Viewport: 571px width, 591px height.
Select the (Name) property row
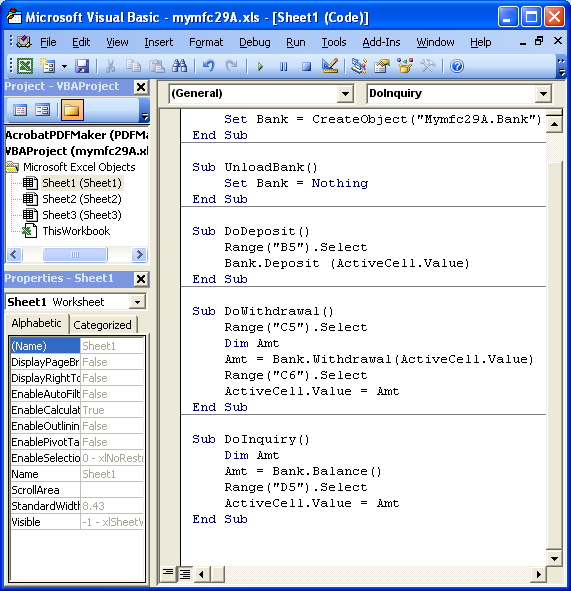(77, 346)
